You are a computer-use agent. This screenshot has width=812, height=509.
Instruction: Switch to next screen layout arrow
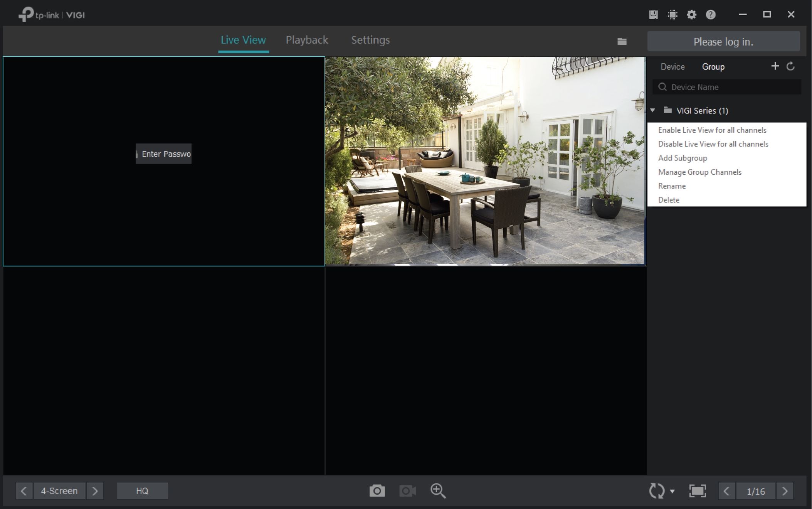[x=95, y=491]
